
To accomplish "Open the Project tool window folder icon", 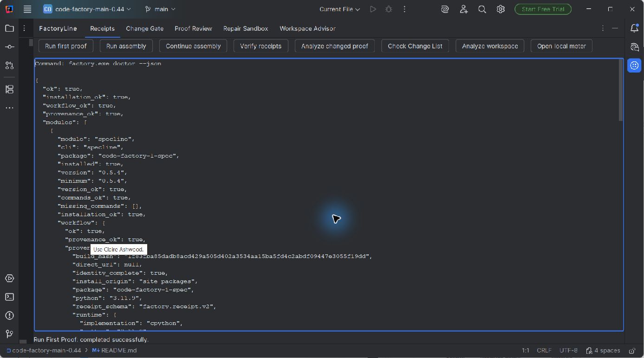I will pyautogui.click(x=9, y=28).
